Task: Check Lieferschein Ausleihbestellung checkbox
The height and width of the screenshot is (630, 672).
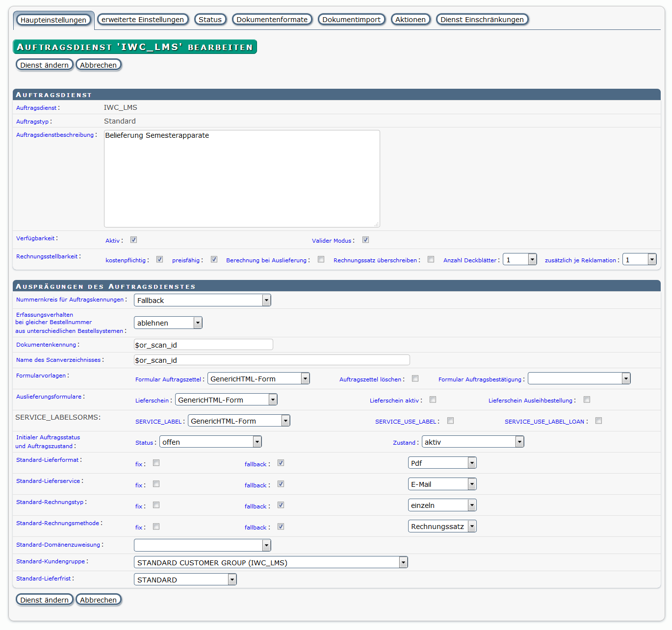Action: click(587, 400)
